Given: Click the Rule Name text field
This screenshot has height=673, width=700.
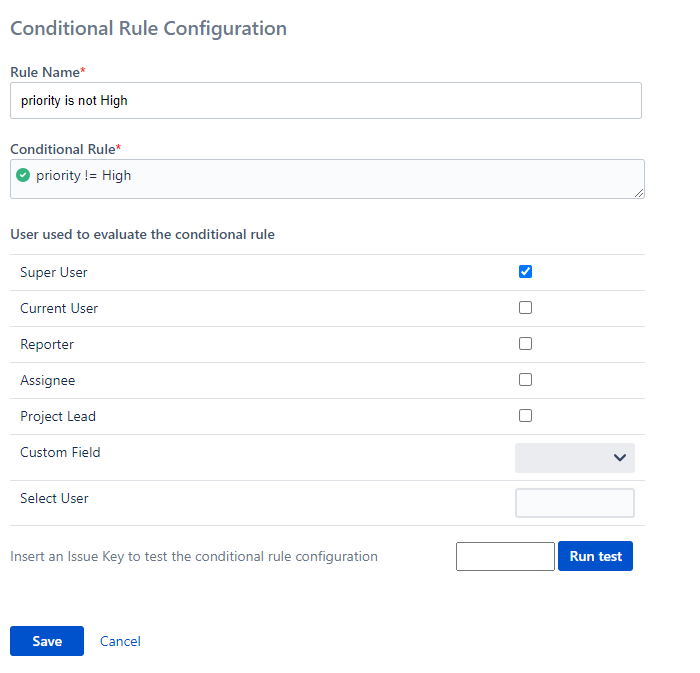Looking at the screenshot, I should [326, 101].
